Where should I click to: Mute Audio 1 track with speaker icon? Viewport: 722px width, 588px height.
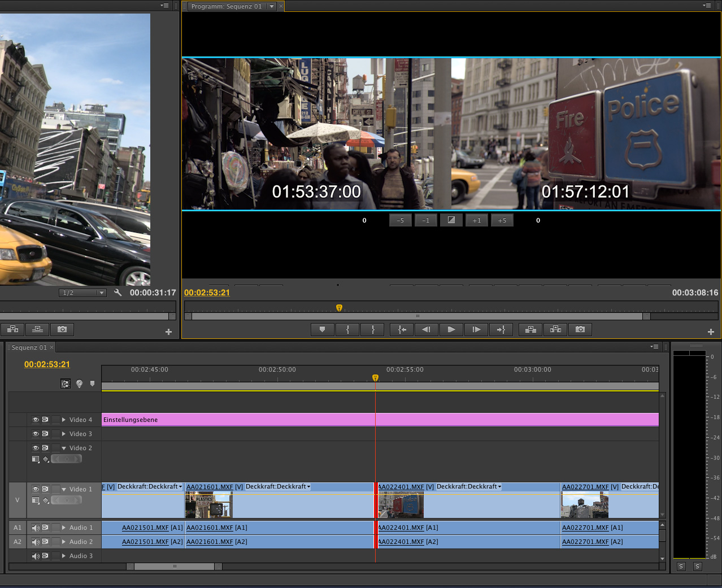click(x=35, y=528)
